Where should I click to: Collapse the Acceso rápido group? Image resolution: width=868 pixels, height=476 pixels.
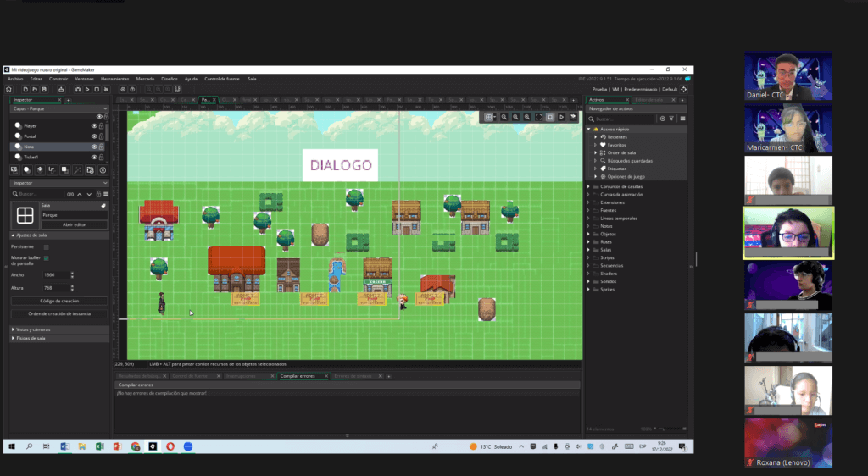coord(589,129)
